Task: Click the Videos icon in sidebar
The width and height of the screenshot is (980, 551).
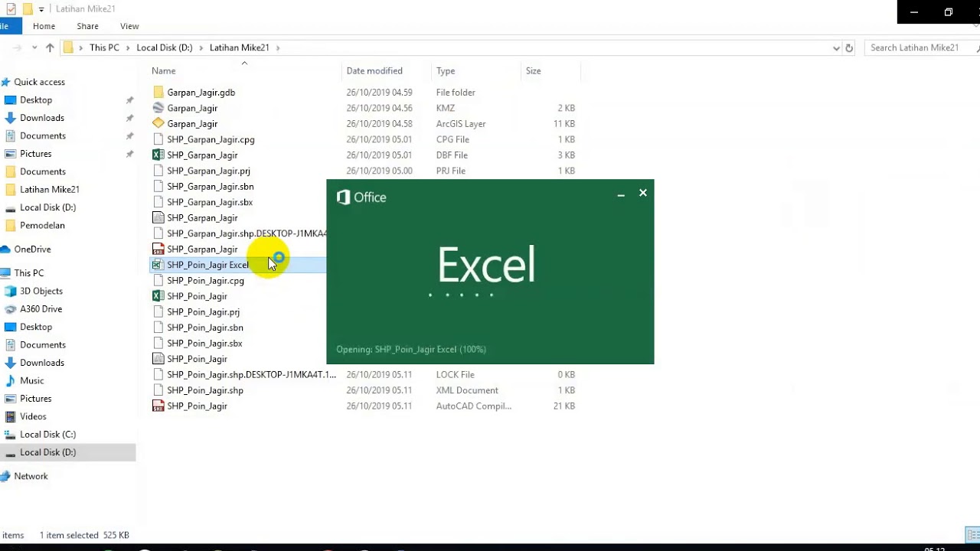Action: [11, 416]
